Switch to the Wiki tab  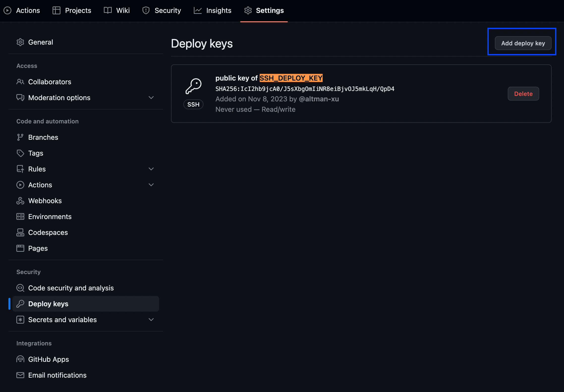[x=117, y=10]
